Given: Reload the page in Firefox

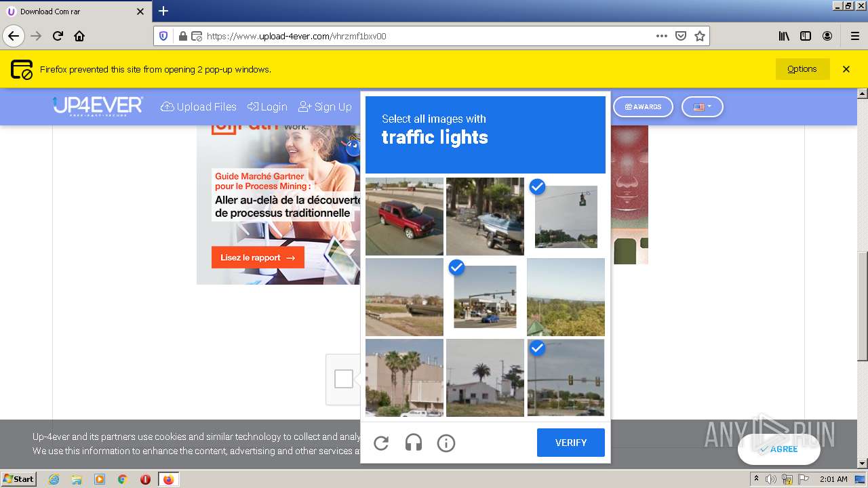Looking at the screenshot, I should [58, 36].
